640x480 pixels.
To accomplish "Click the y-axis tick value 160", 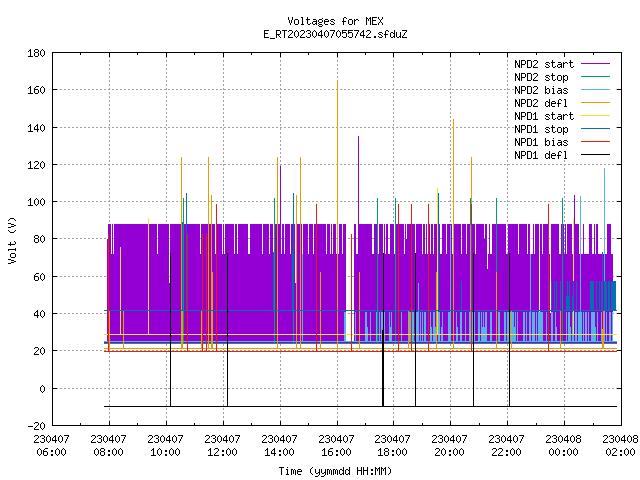I will click(36, 90).
